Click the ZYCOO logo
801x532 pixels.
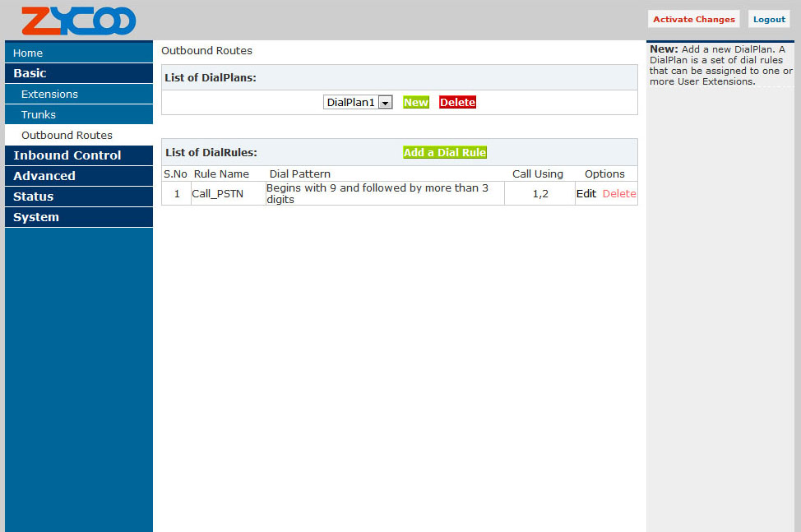coord(78,21)
